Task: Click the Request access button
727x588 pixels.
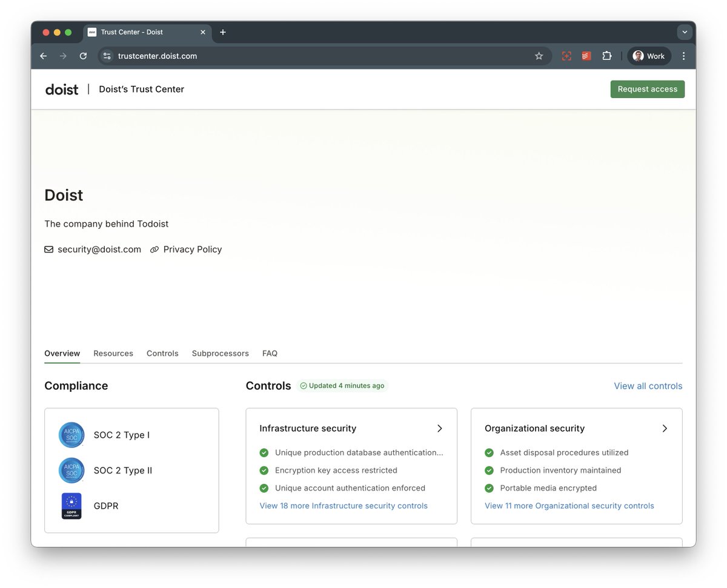Action: pos(648,89)
